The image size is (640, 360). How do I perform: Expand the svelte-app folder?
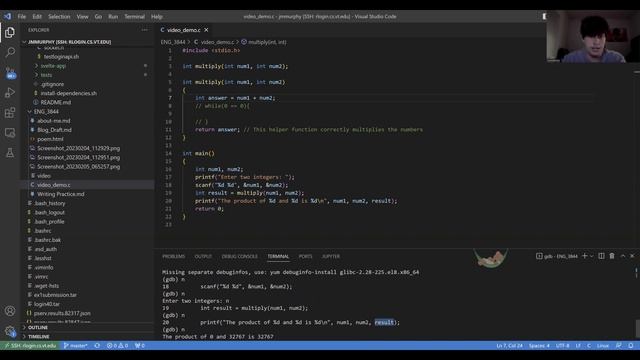53,66
